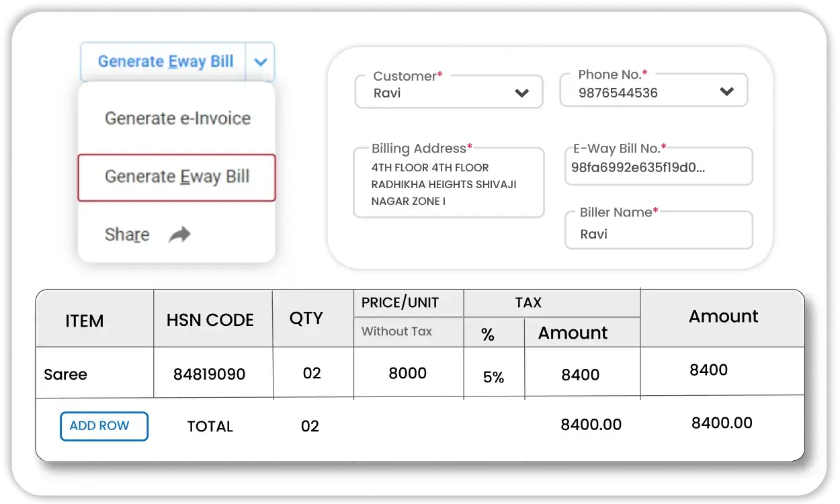Click the price per unit 8000 cell
Image resolution: width=840 pixels, height=504 pixels.
(408, 373)
